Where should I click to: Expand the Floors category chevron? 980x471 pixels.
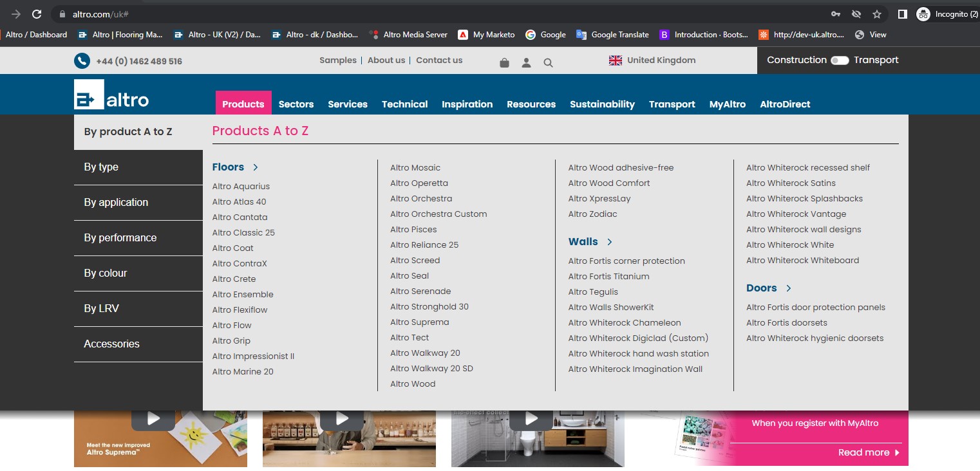[256, 167]
